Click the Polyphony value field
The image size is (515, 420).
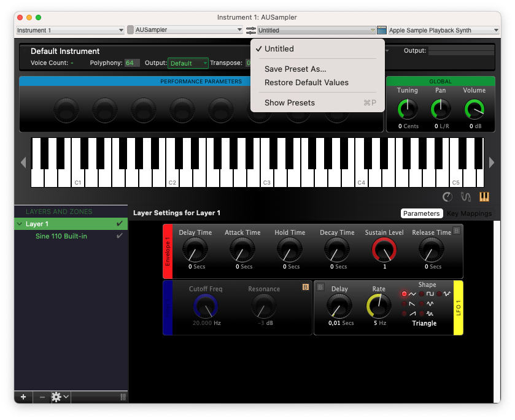[131, 63]
